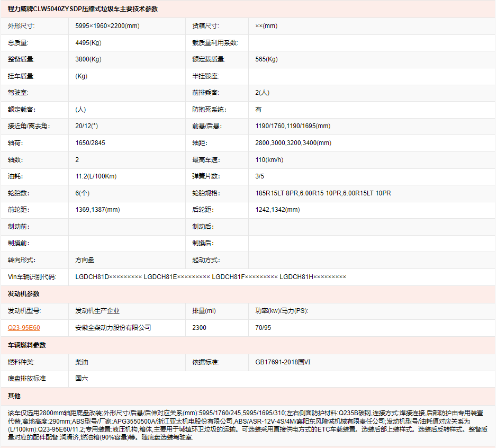Click the rated load value 565(Kg)

(267, 59)
